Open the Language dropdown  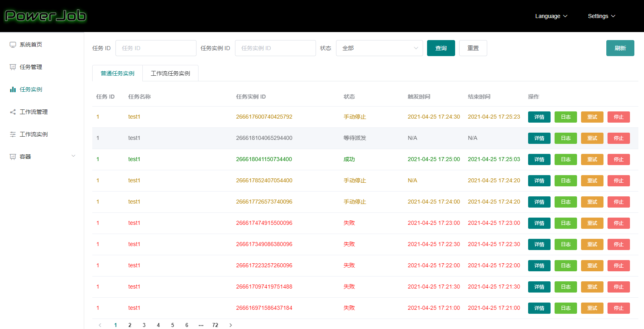tap(551, 16)
